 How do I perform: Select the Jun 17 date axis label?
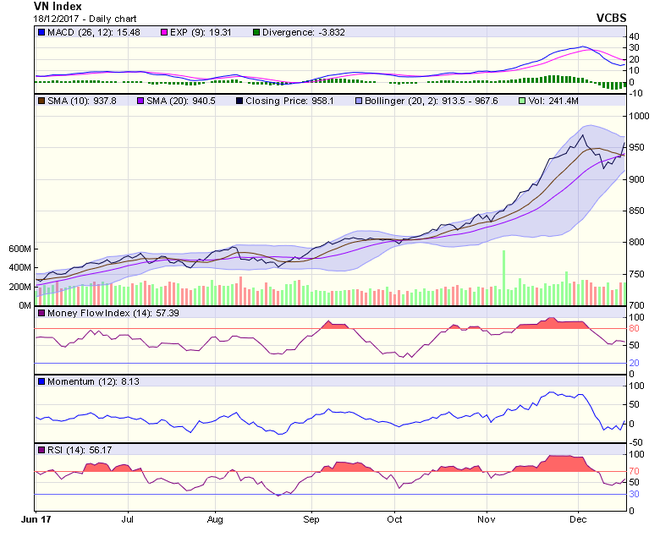(36, 521)
